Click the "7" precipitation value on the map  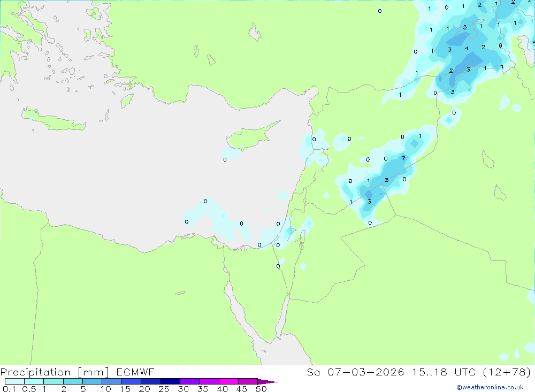pyautogui.click(x=403, y=158)
